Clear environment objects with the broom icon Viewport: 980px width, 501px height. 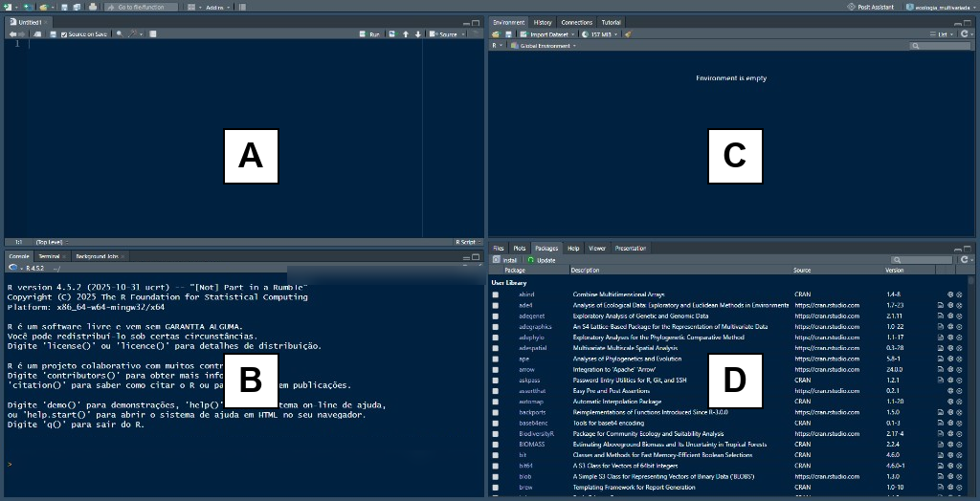click(628, 33)
